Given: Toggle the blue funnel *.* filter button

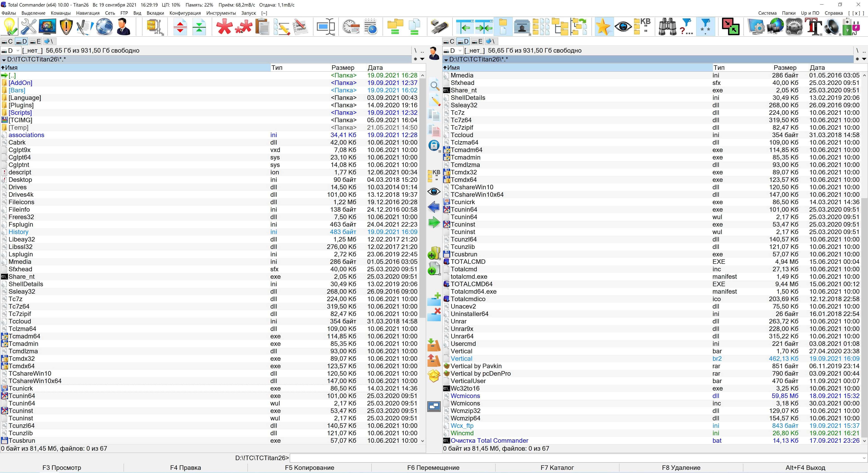Looking at the screenshot, I should [x=705, y=27].
